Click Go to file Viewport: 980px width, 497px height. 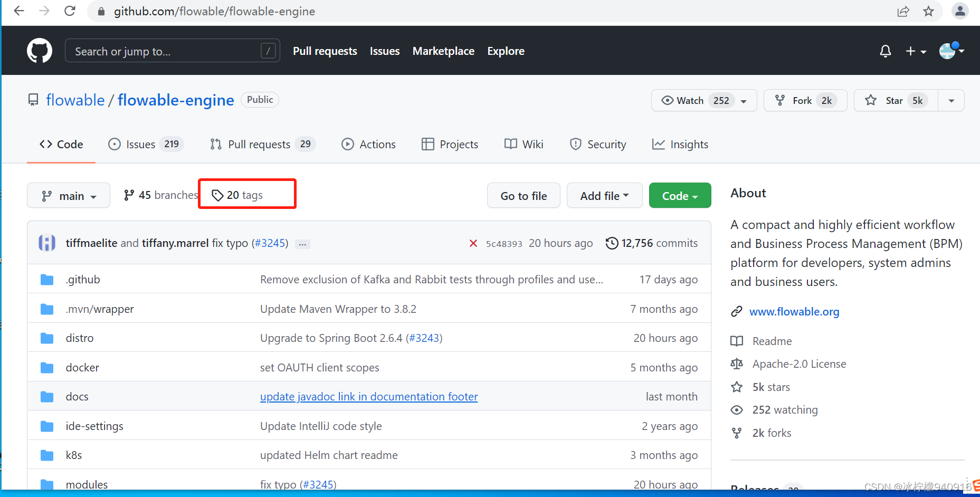coord(524,196)
